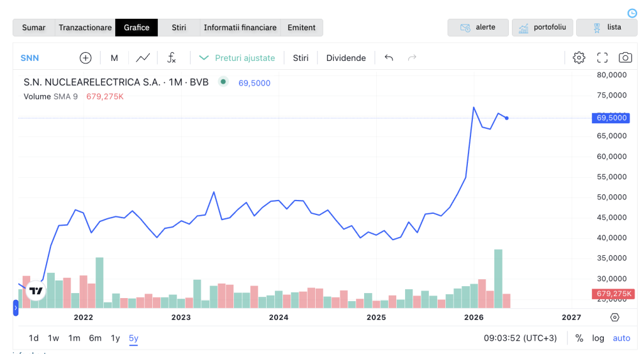
Task: Click the Stiri toolbar button
Action: 300,58
